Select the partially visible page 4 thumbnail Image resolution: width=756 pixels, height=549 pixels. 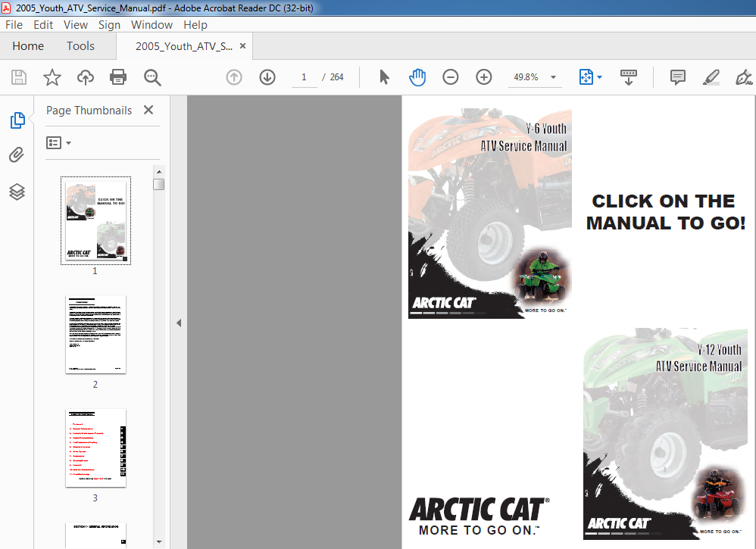click(95, 535)
